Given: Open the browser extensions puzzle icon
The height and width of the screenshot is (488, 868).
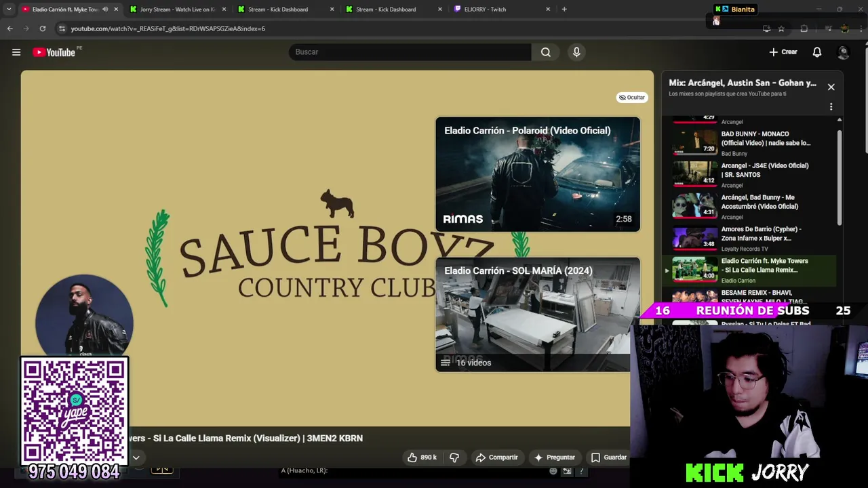Looking at the screenshot, I should tap(804, 28).
